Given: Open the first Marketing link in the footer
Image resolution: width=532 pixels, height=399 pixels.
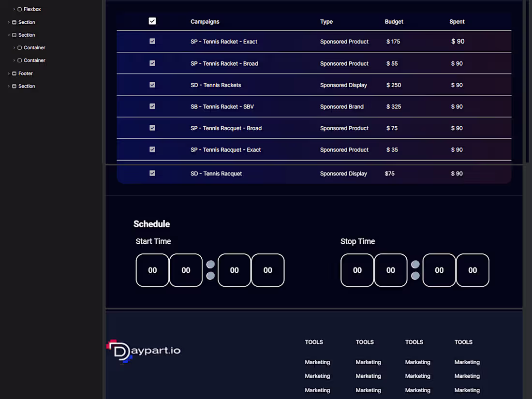Looking at the screenshot, I should click(x=317, y=362).
